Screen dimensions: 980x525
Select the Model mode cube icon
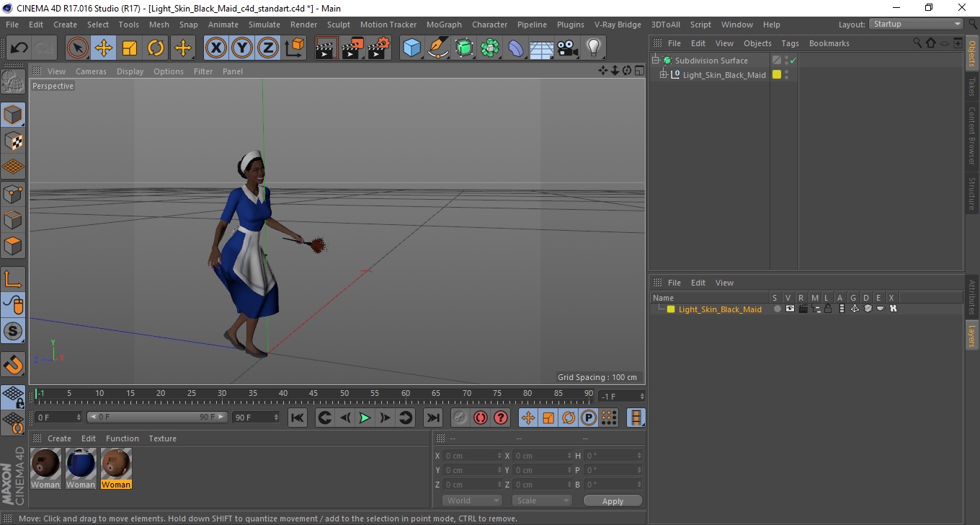pos(13,115)
